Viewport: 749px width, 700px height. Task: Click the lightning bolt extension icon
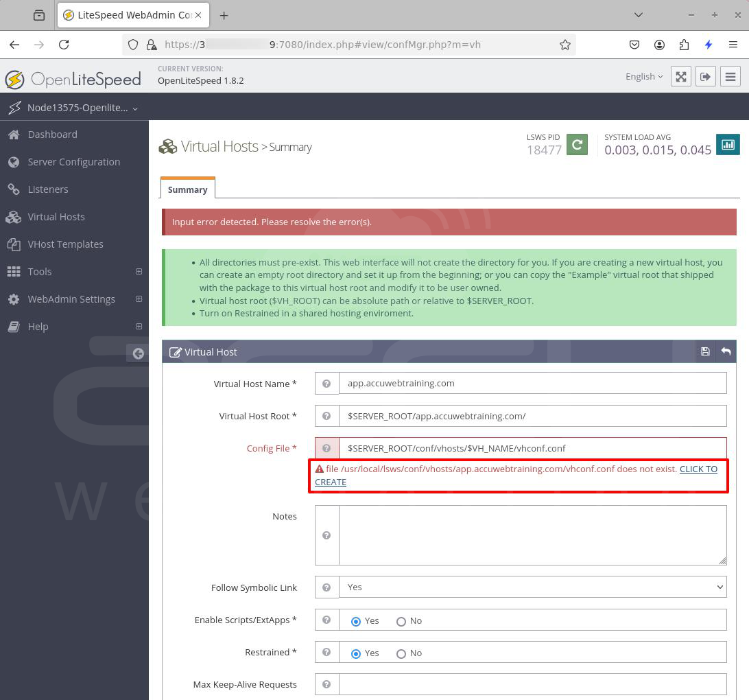709,45
